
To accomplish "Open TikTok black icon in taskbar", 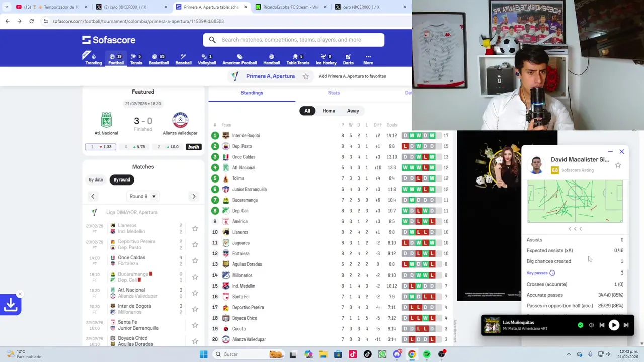I will (367, 354).
